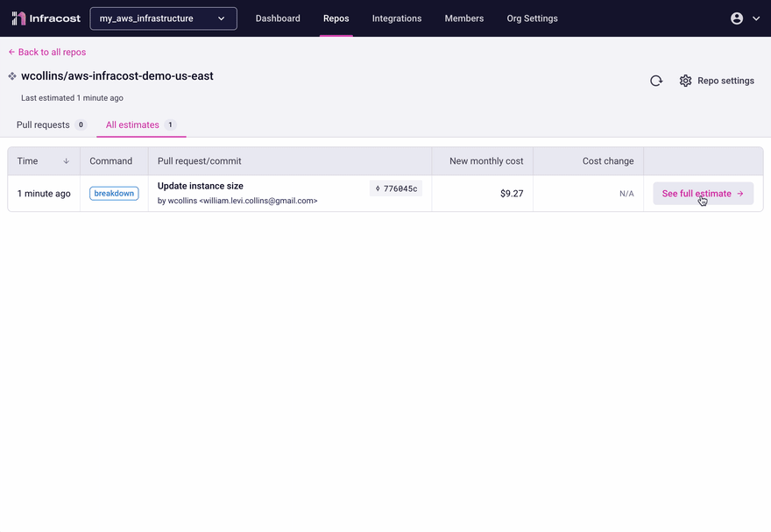The height and width of the screenshot is (532, 771).
Task: Click the breakdown command badge
Action: point(114,193)
